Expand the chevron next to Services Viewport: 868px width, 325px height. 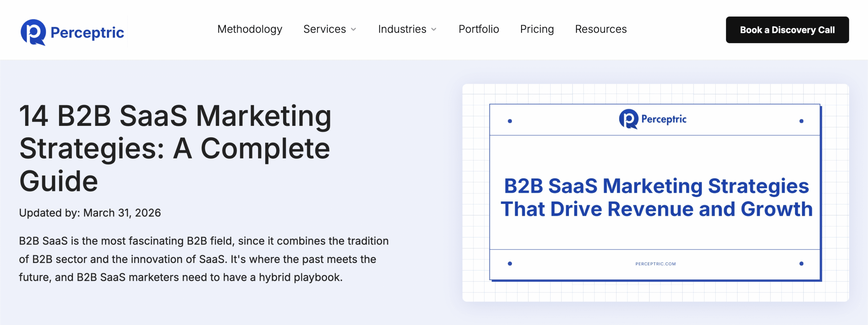354,30
